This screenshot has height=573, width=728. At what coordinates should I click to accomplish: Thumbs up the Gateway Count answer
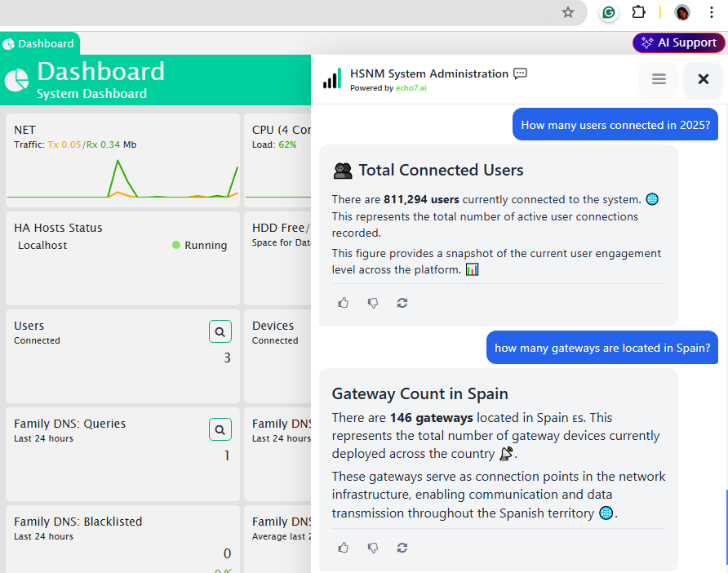tap(344, 548)
